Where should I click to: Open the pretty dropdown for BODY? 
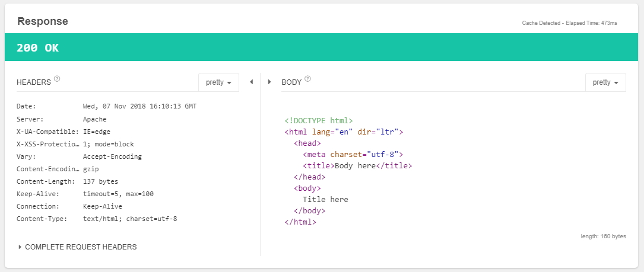pos(605,82)
